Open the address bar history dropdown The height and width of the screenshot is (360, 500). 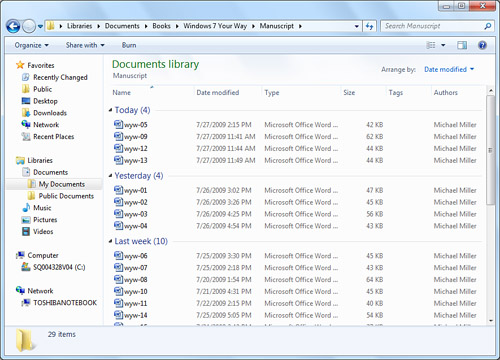356,26
